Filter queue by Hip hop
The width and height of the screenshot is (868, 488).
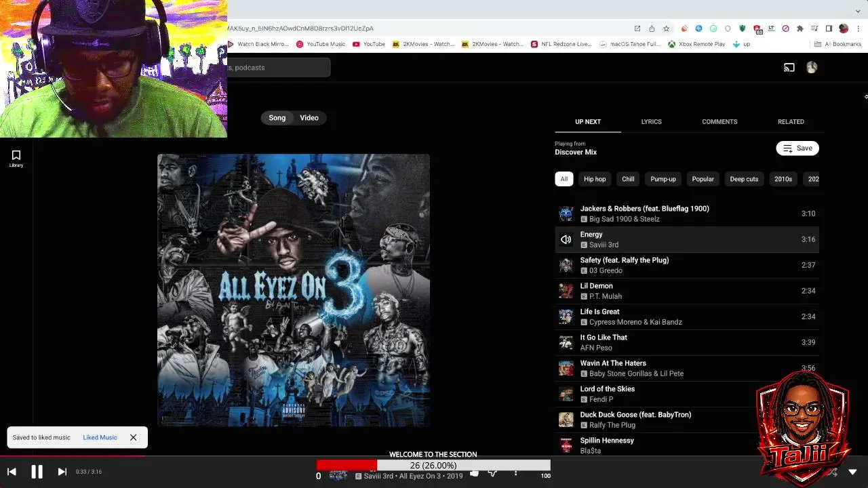click(595, 179)
